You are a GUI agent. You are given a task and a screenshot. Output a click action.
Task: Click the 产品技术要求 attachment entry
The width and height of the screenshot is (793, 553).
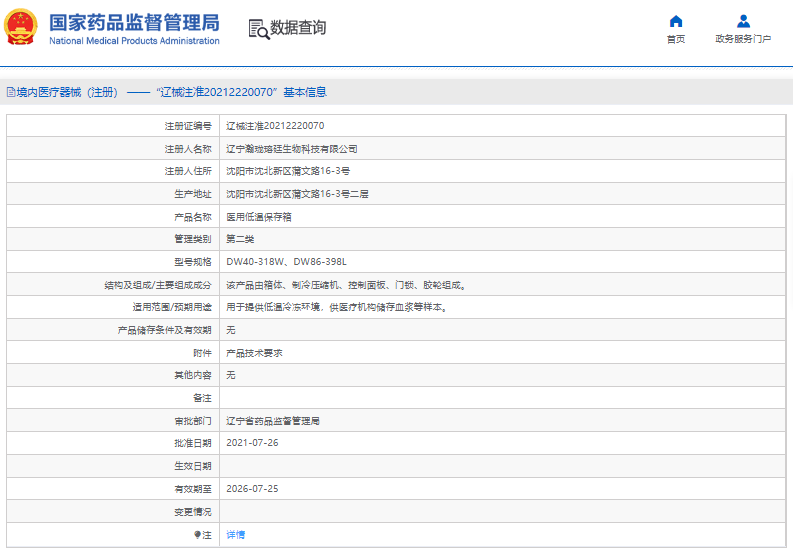254,353
